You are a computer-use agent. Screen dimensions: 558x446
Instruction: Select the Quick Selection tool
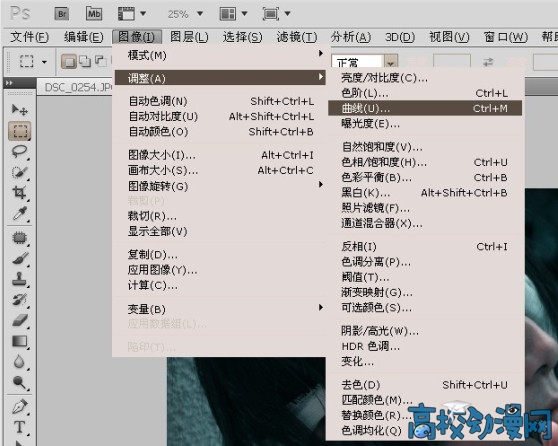(20, 172)
